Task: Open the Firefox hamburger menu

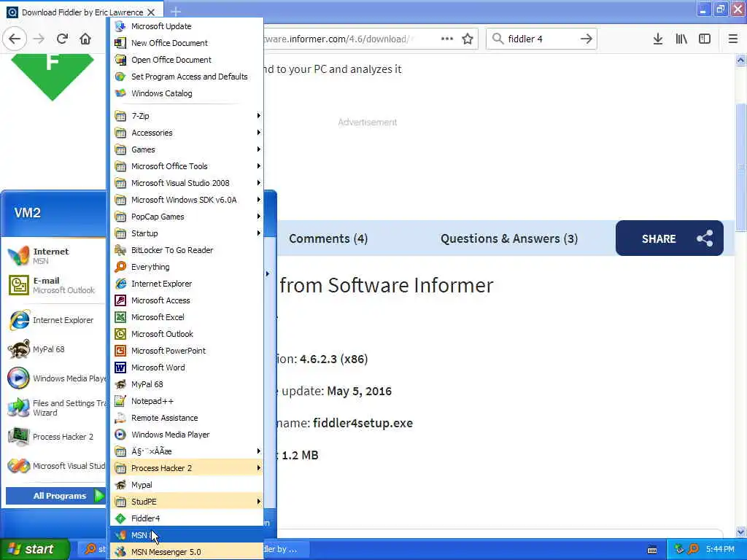Action: click(x=733, y=39)
